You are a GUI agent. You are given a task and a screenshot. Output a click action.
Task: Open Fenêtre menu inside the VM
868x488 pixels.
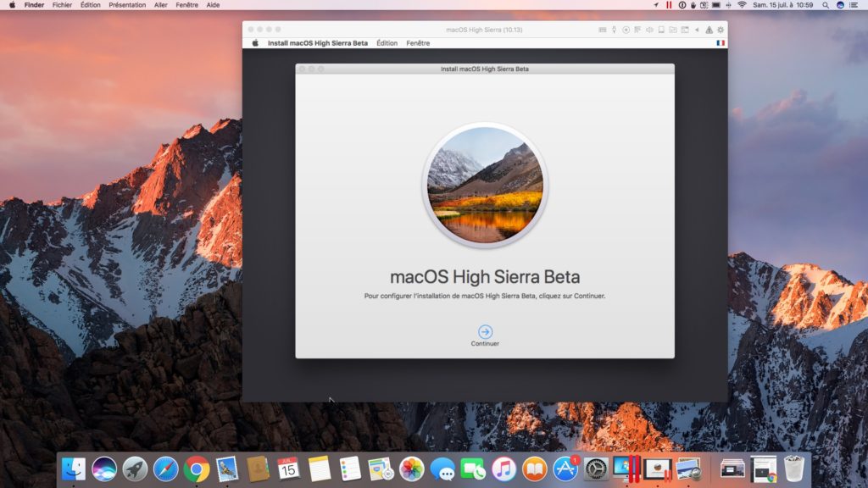coord(418,43)
